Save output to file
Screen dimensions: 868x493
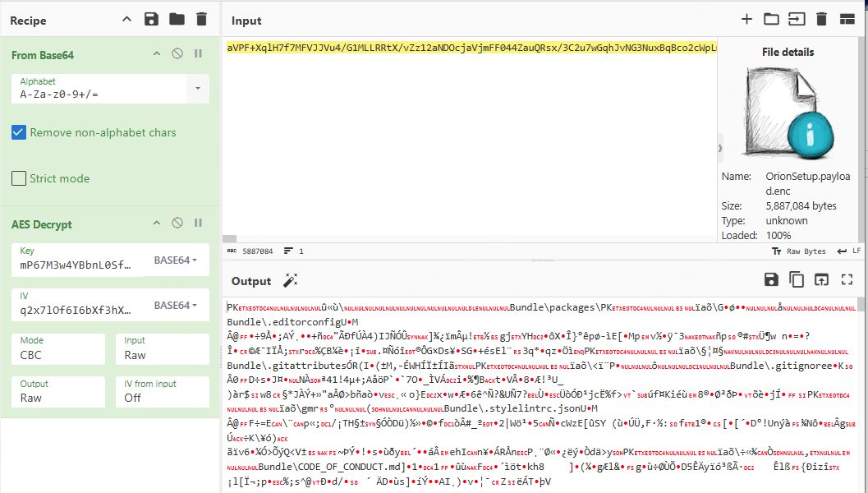pyautogui.click(x=771, y=279)
